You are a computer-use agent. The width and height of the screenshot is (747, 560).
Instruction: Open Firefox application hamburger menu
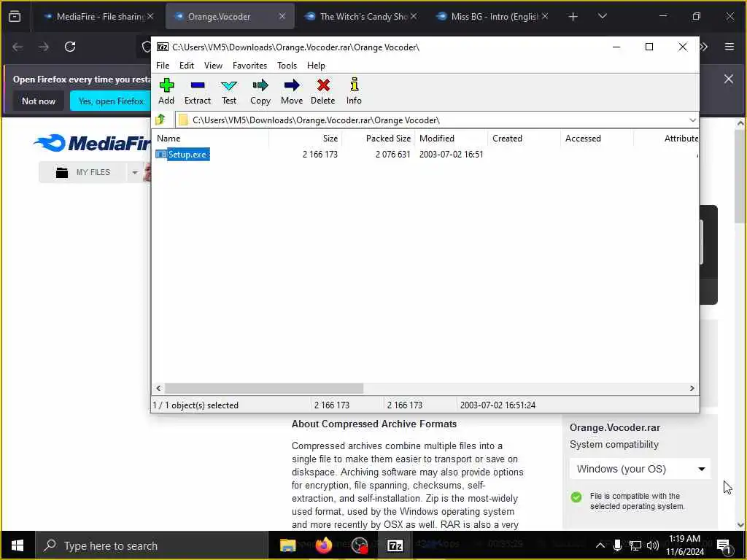pyautogui.click(x=729, y=47)
